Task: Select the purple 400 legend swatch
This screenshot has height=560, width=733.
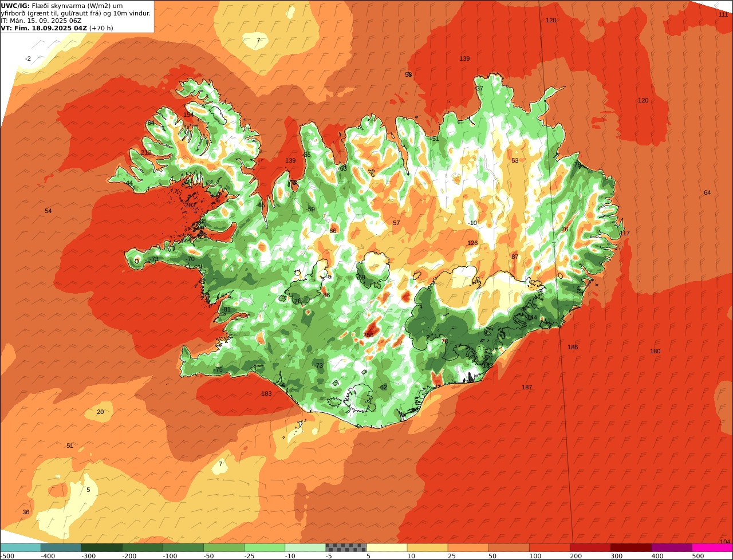Action: tap(671, 547)
